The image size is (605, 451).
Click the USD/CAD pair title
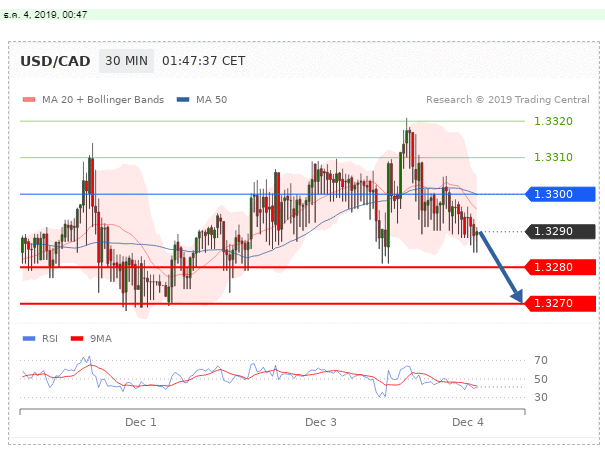(55, 61)
